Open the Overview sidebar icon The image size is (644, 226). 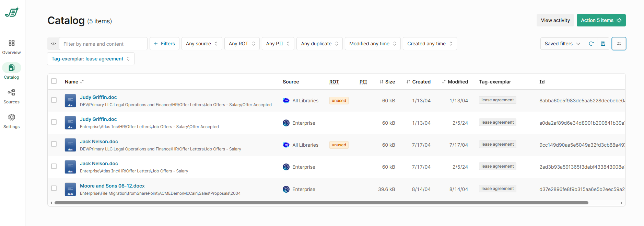click(12, 43)
